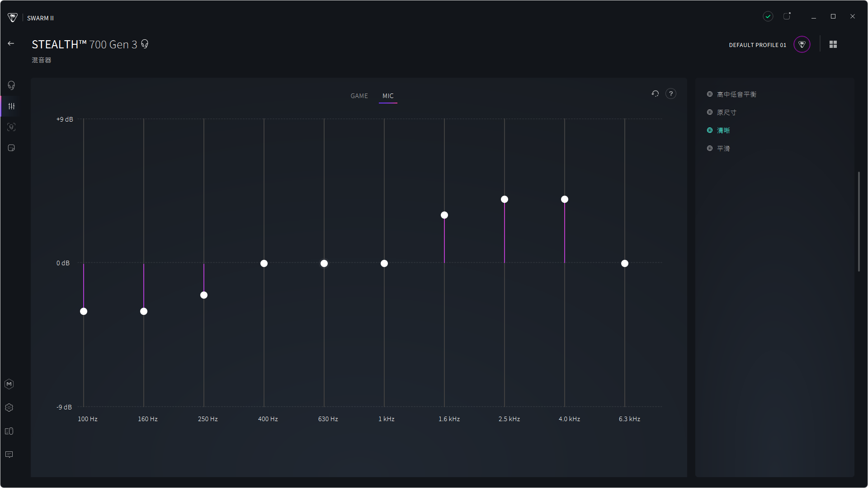Click the 2.5 kHz slider handle
868x488 pixels.
coord(505,199)
